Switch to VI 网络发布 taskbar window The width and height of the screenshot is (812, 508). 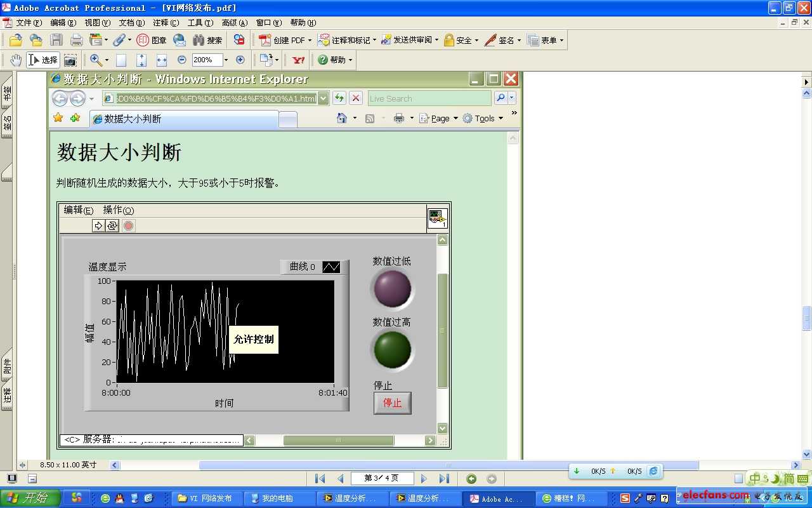coord(210,498)
